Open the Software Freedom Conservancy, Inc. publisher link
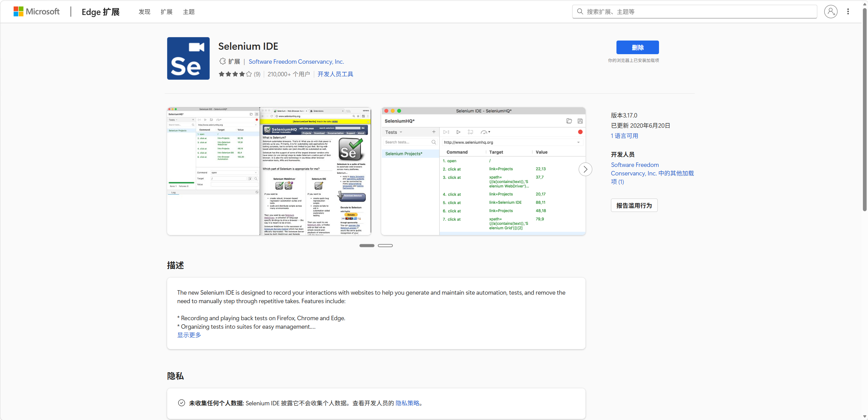The height and width of the screenshot is (420, 868). coord(296,62)
